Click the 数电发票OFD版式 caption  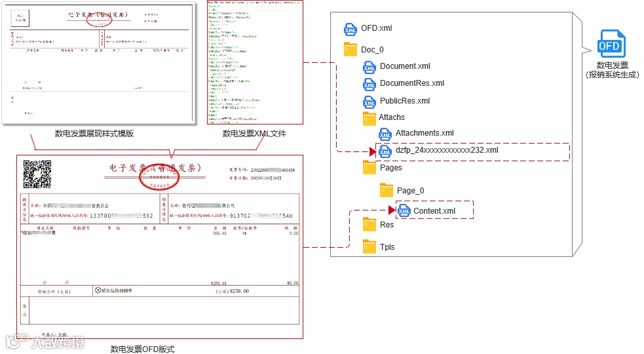pyautogui.click(x=142, y=349)
